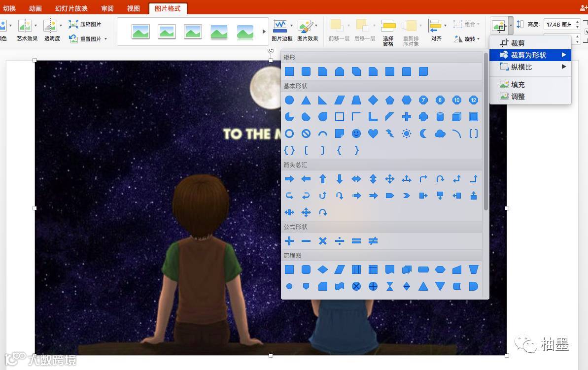Image resolution: width=588 pixels, height=370 pixels.
Task: Pick the left-right double arrow shape
Action: pos(356,179)
